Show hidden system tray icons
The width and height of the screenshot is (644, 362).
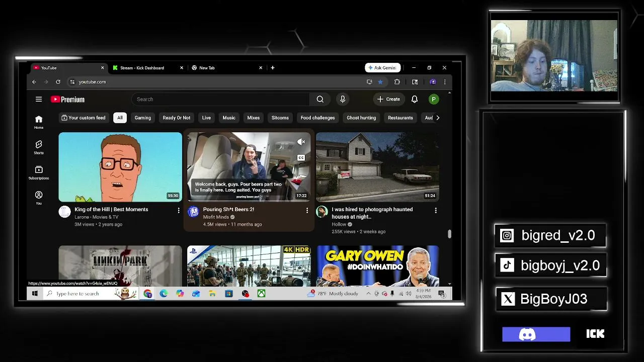pos(368,294)
